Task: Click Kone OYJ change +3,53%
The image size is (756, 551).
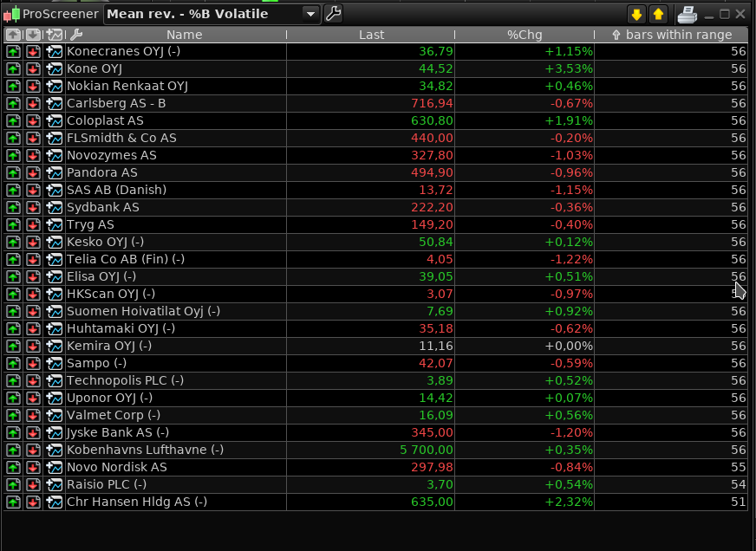Action: pos(569,69)
